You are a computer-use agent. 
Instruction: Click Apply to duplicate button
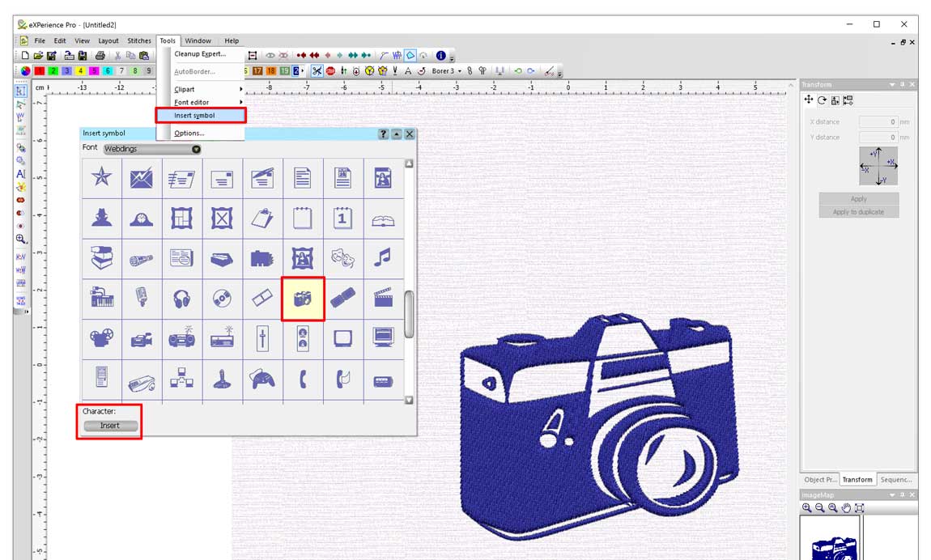859,212
